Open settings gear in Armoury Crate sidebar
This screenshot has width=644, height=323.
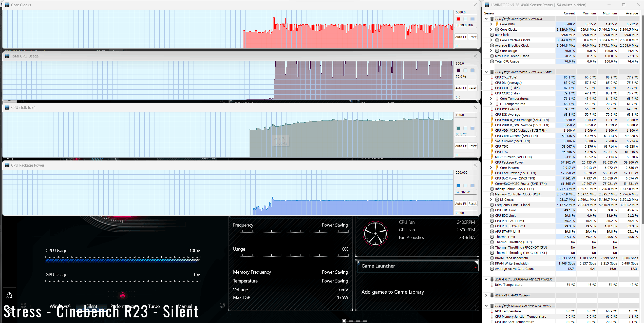tap(9, 310)
